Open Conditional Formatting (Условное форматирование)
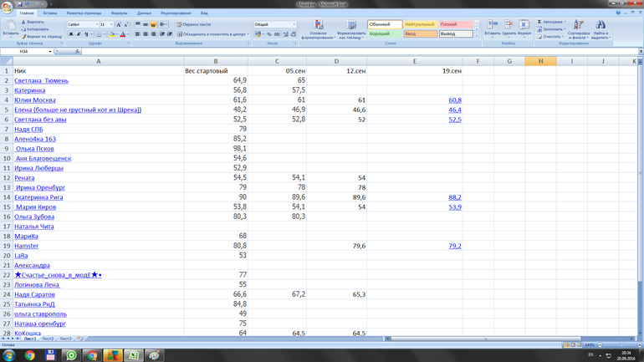This screenshot has width=644, height=362. [318, 29]
